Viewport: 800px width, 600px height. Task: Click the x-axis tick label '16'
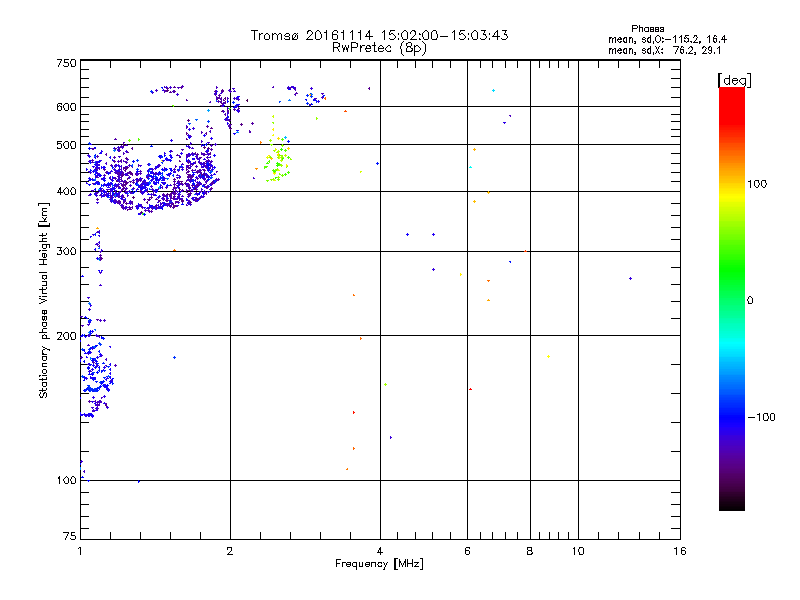tap(680, 551)
